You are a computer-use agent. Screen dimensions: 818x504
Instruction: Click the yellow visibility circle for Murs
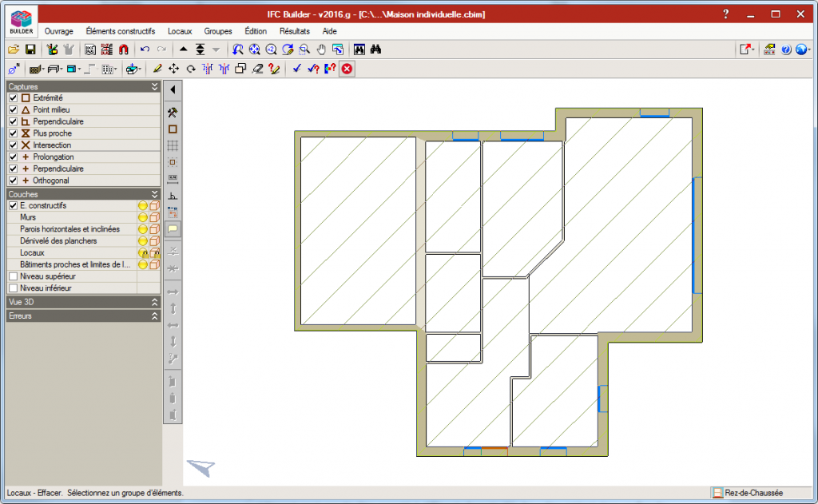pos(143,217)
